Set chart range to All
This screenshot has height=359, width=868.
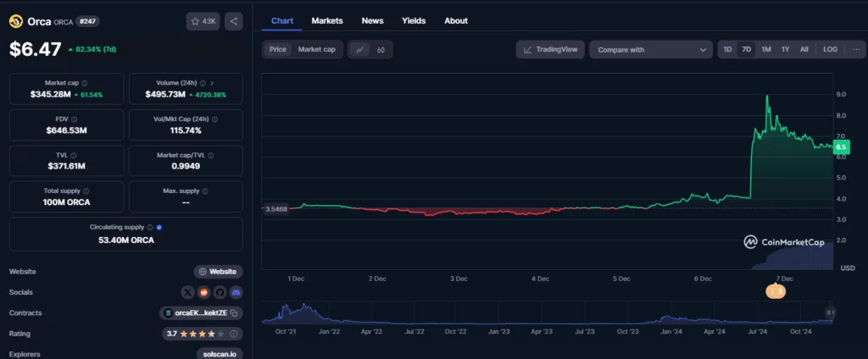[804, 49]
